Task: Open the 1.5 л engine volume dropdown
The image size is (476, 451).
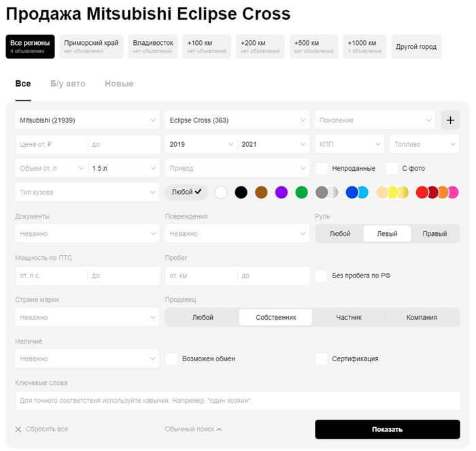Action: point(124,168)
